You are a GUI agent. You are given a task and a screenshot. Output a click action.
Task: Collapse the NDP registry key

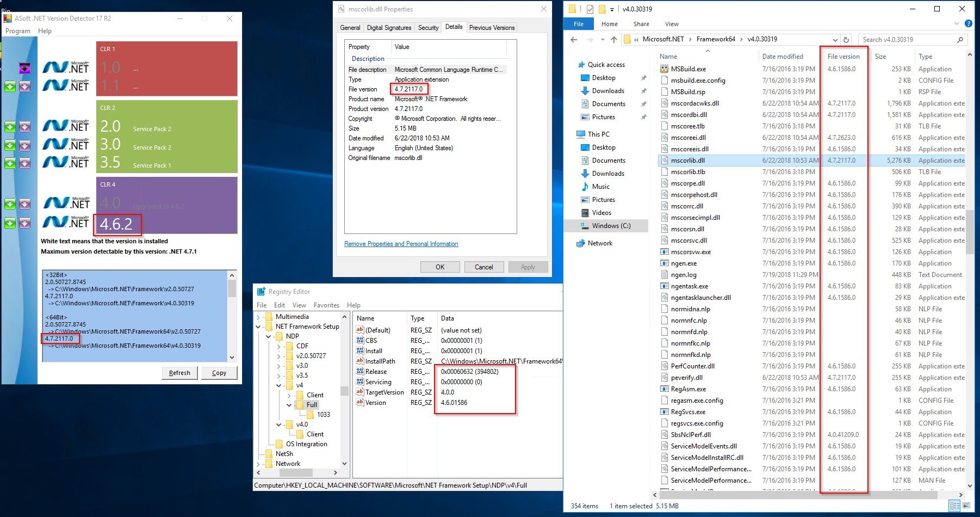[269, 336]
